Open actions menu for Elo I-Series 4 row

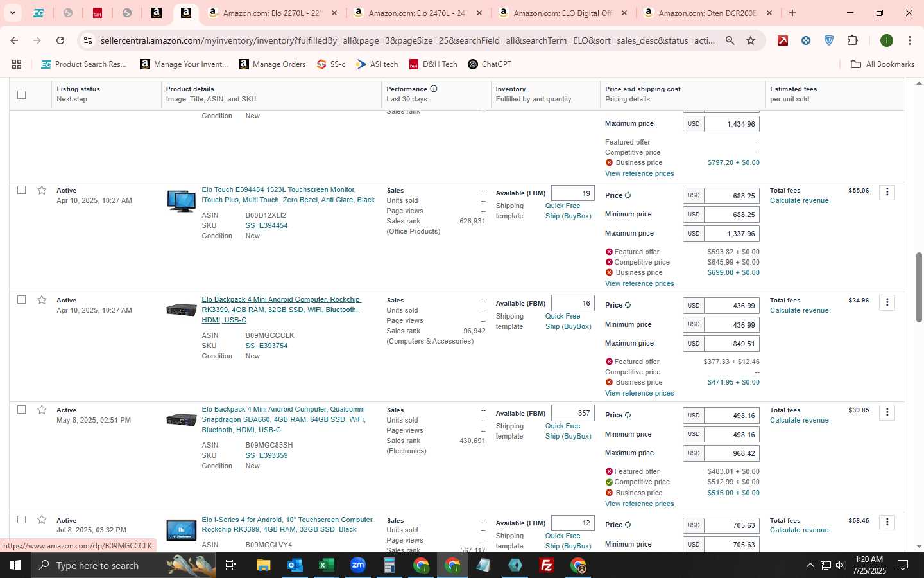[x=887, y=522]
